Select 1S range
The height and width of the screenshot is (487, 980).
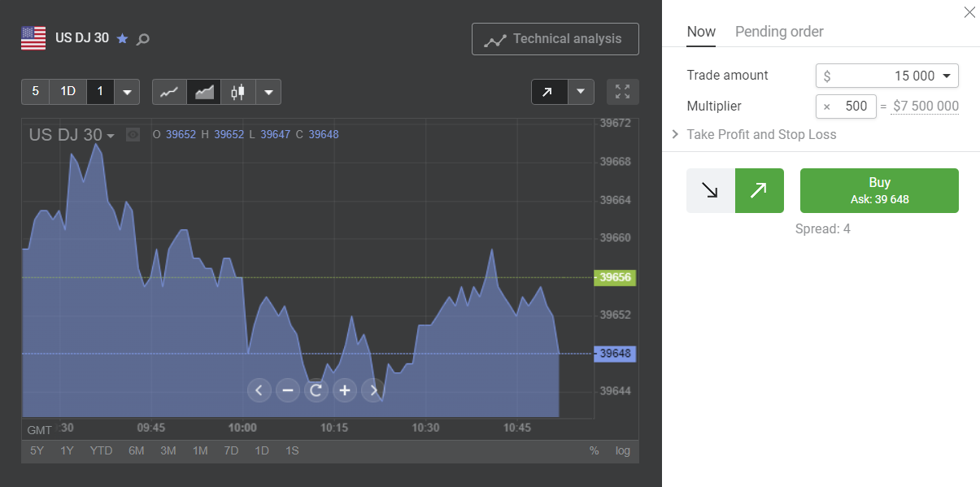pyautogui.click(x=292, y=451)
